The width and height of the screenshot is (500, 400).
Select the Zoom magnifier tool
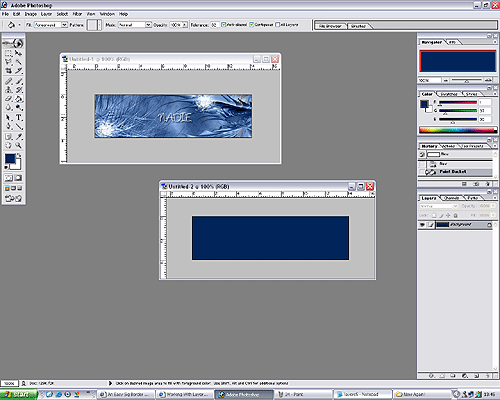(19, 145)
